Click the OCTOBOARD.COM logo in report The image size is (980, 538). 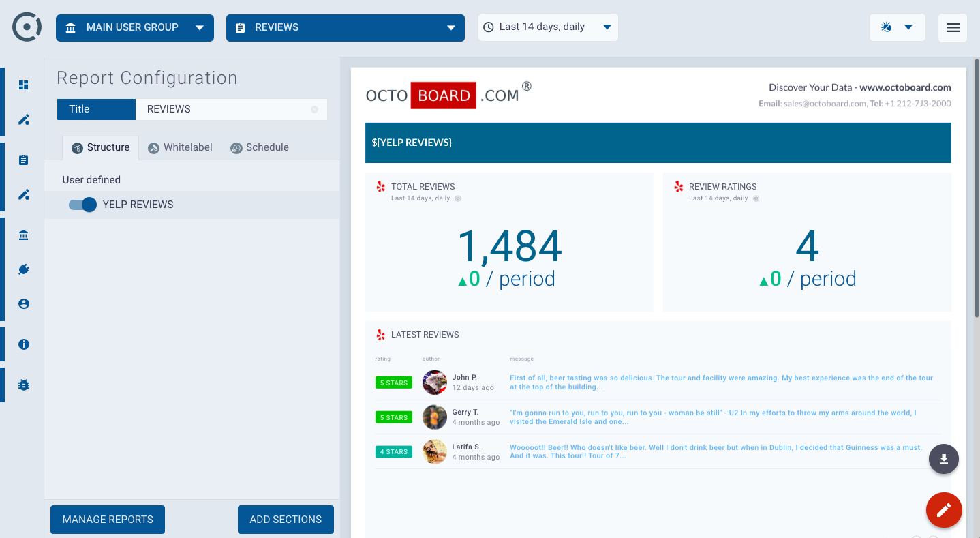pos(448,95)
